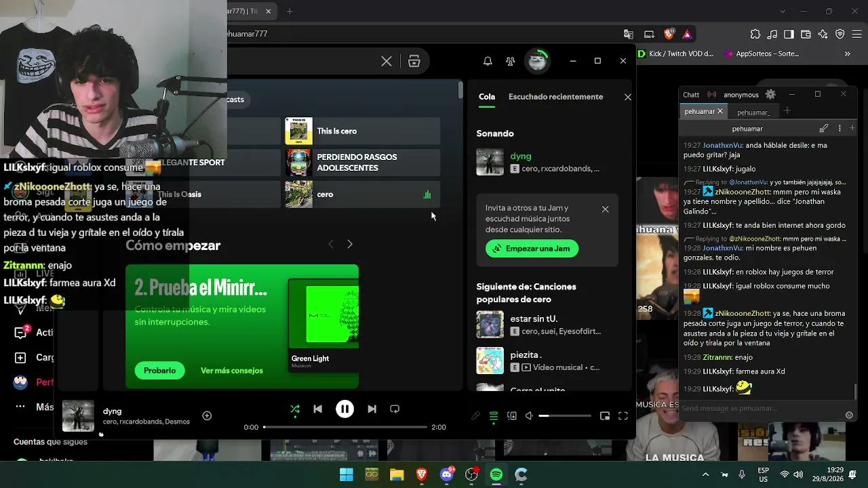Image resolution: width=868 pixels, height=488 pixels.
Task: Switch to Escuchado recientemente tab
Action: [556, 97]
